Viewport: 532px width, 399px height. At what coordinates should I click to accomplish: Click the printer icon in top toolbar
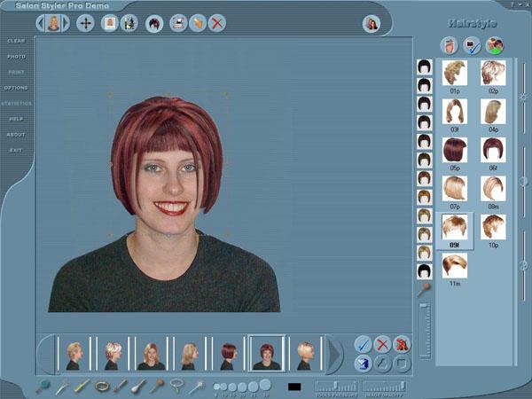click(178, 23)
